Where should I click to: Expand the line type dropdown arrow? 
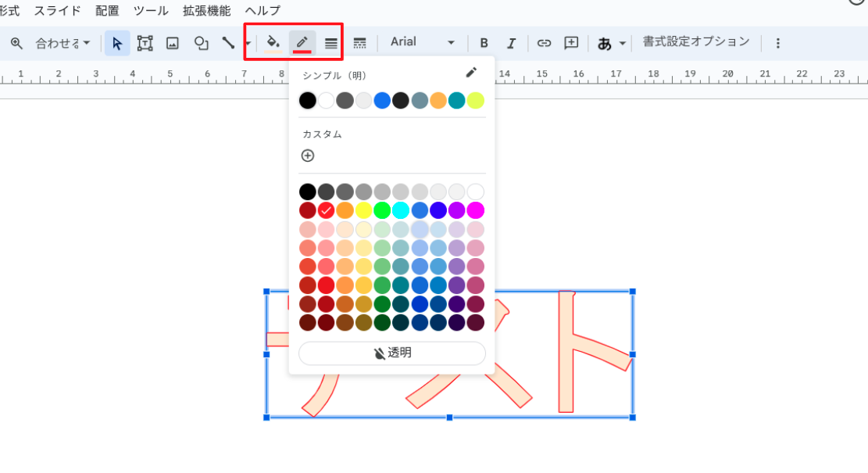[248, 43]
